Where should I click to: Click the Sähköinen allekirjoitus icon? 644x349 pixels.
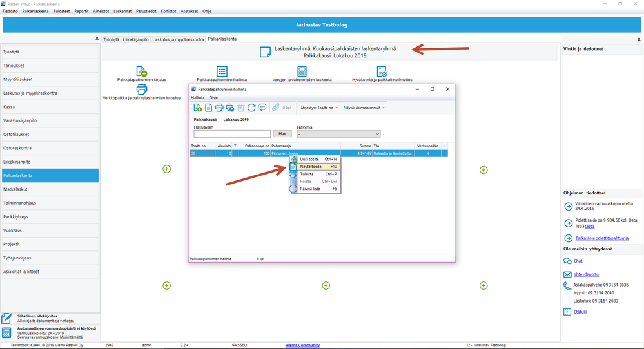pos(6,318)
